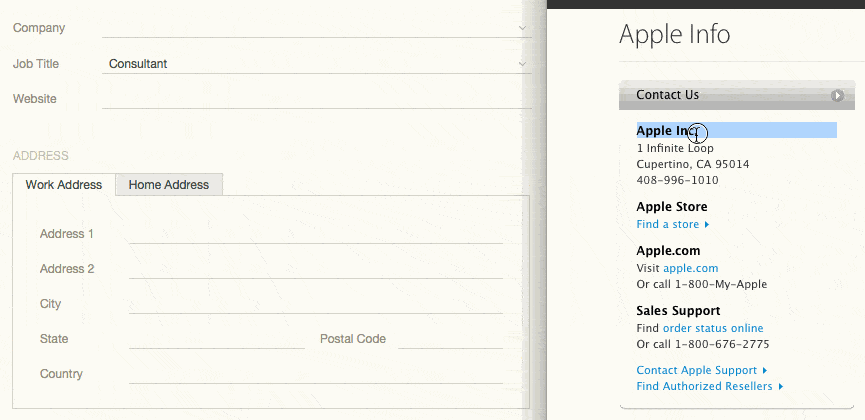The width and height of the screenshot is (865, 420).
Task: Open the order status online link
Action: pos(712,328)
